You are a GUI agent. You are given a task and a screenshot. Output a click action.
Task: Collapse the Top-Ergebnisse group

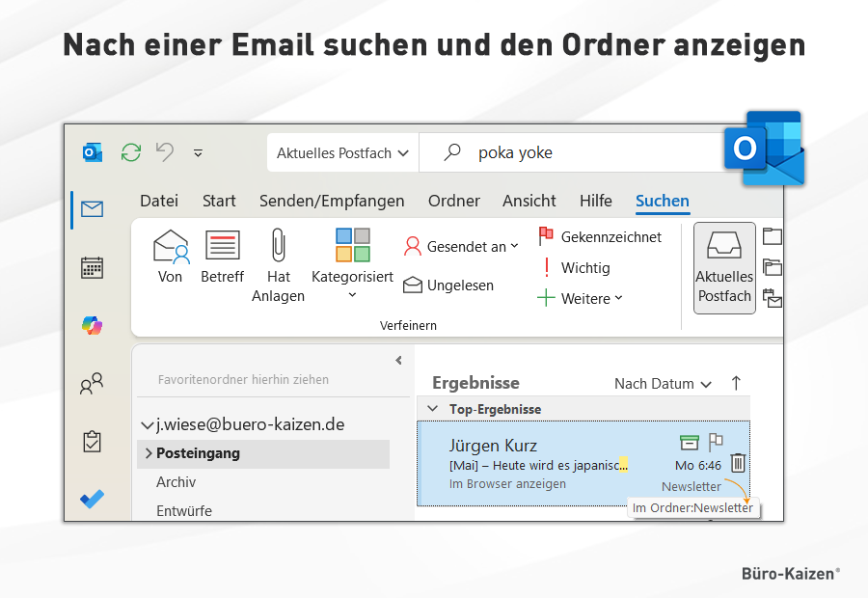(x=433, y=409)
